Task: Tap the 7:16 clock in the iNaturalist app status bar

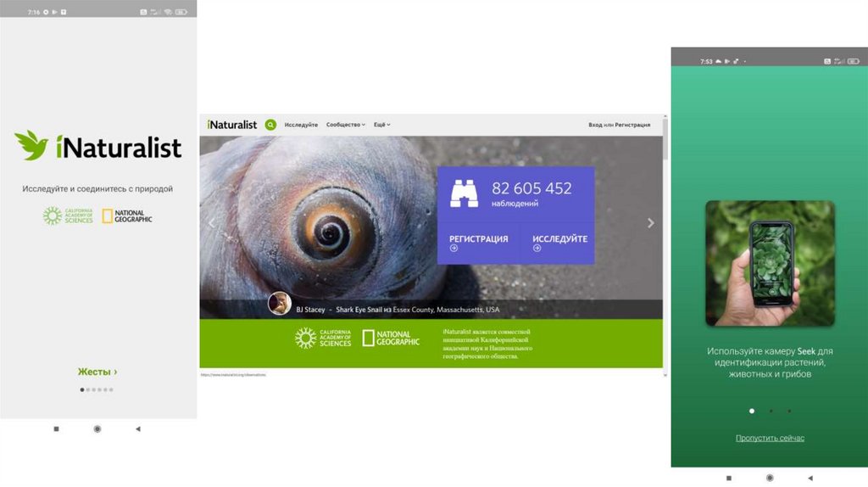Action: point(33,12)
